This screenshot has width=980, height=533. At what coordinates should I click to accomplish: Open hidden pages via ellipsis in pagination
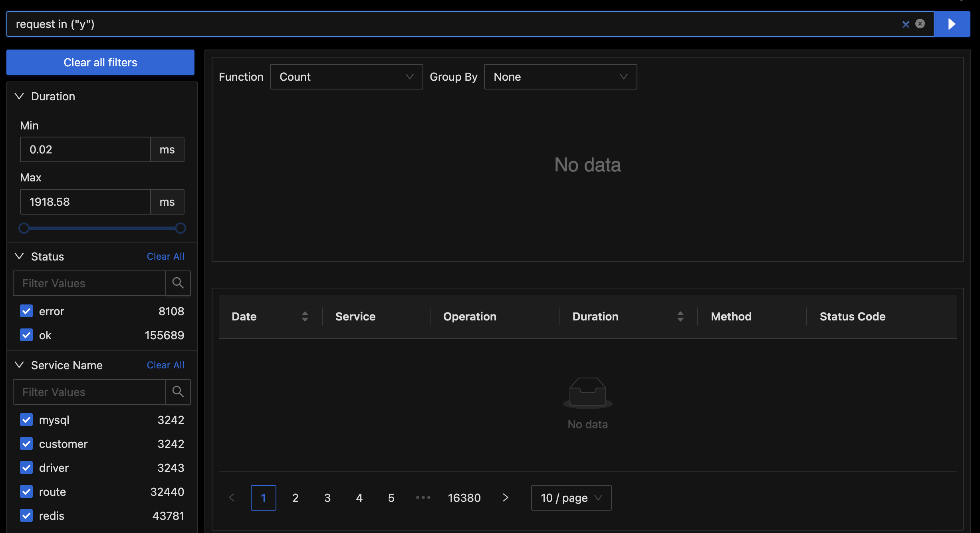[423, 497]
